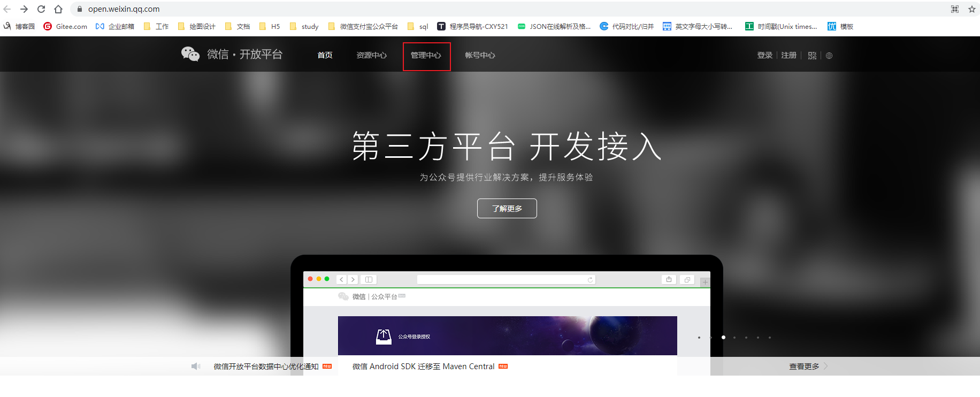Open the JSON在线解析及格 bookmark
Screen dimensions: 980x397
[554, 26]
